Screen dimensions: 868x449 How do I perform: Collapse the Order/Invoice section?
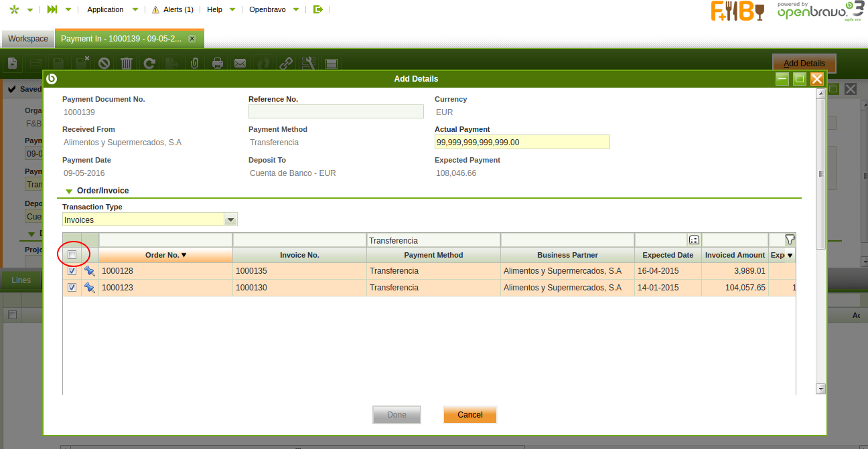(69, 191)
